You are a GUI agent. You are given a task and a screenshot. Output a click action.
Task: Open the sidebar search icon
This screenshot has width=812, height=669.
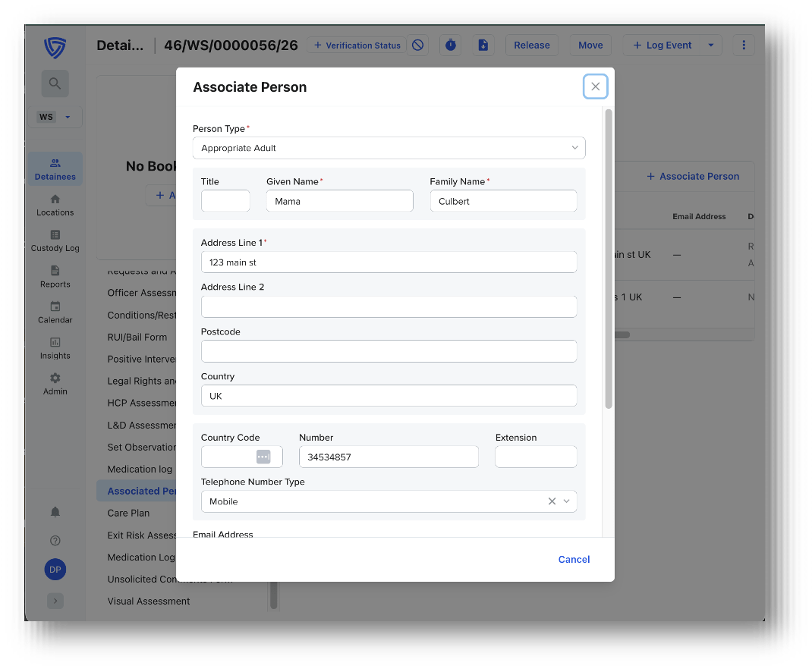(55, 83)
